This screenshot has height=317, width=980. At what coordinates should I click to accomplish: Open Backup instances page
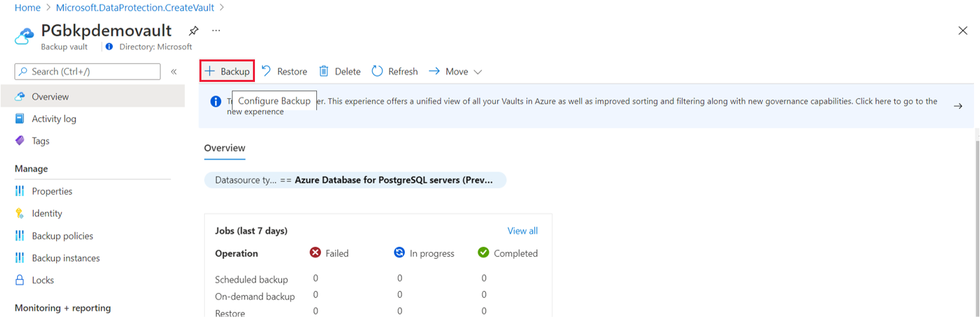coord(65,258)
